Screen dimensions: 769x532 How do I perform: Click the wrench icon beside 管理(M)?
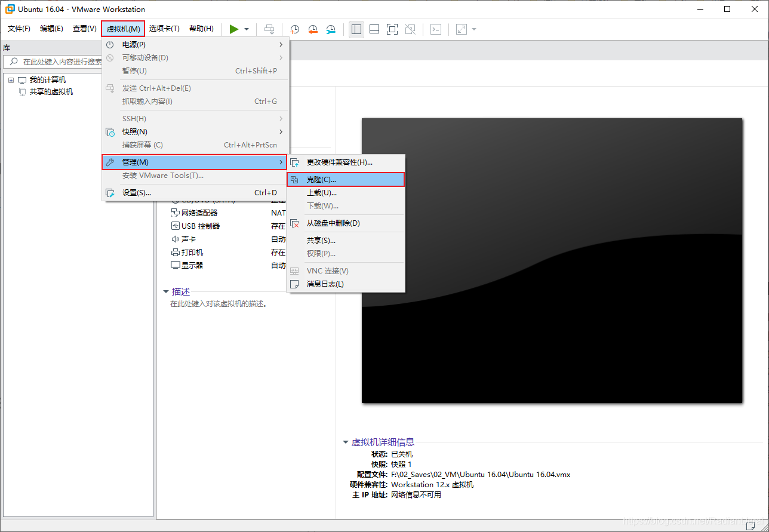pyautogui.click(x=110, y=162)
